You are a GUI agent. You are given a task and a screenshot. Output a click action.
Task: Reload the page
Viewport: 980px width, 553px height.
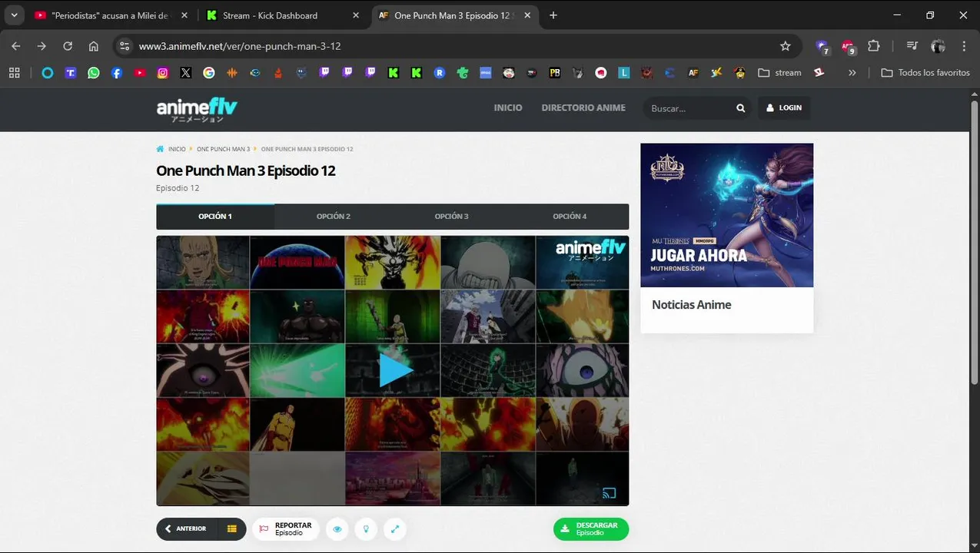[x=68, y=46]
